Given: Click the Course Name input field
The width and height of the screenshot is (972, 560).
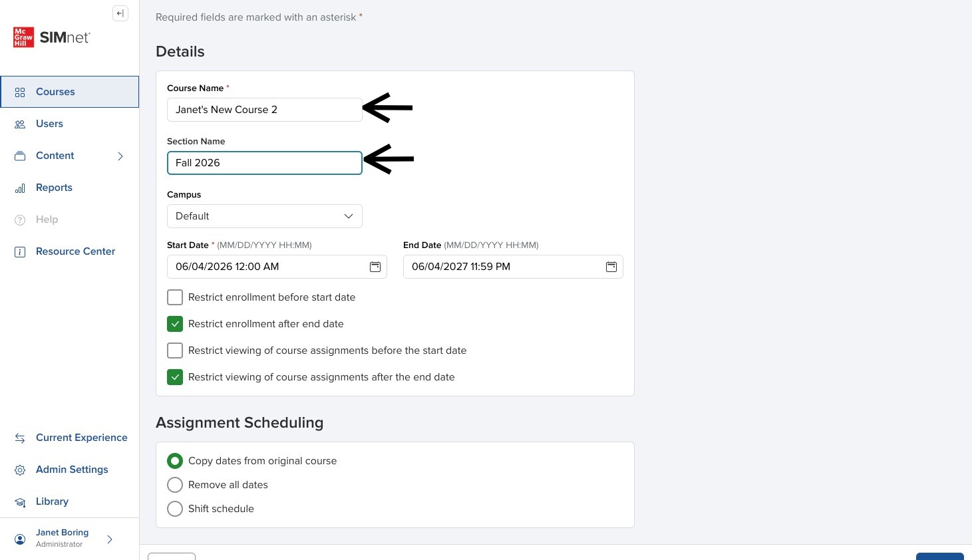Looking at the screenshot, I should 265,110.
